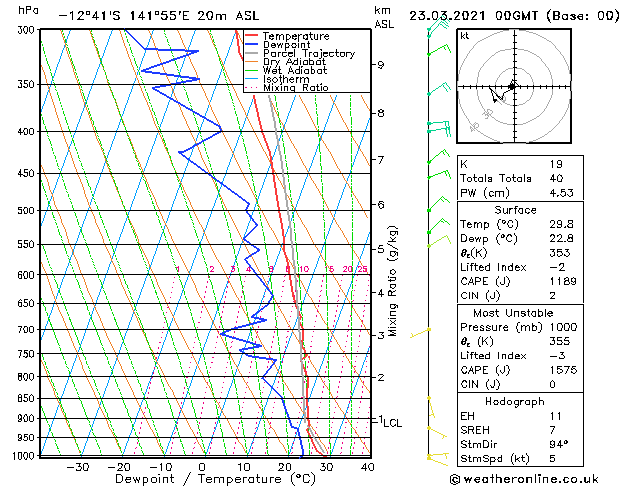Click the 500 hPa pressure level label
The height and width of the screenshot is (486, 629).
tap(28, 211)
